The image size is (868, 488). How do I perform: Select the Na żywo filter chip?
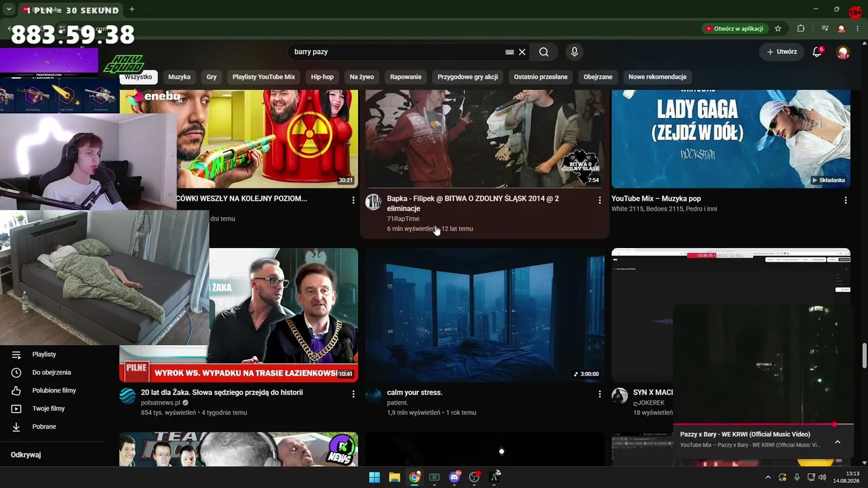[362, 77]
